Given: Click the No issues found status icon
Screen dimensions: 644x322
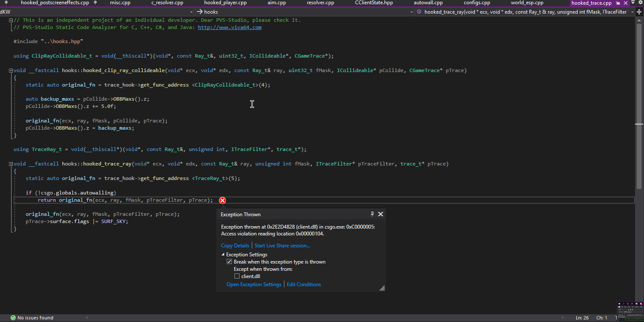Looking at the screenshot, I should tap(13, 318).
